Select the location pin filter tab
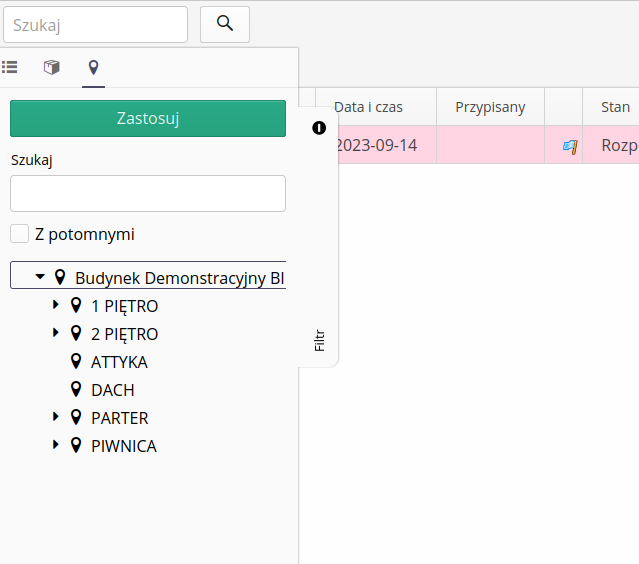Viewport: 639px width, 564px height. point(93,67)
